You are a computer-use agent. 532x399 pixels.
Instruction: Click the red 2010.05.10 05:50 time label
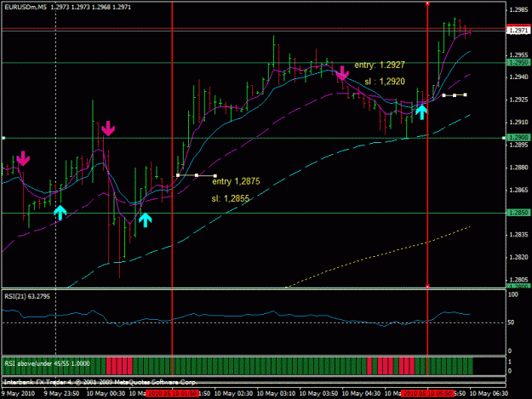pyautogui.click(x=427, y=394)
